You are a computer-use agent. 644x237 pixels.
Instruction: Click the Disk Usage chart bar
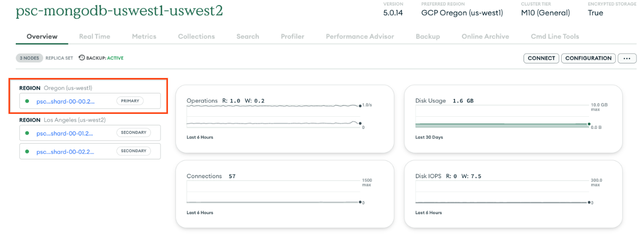point(502,124)
